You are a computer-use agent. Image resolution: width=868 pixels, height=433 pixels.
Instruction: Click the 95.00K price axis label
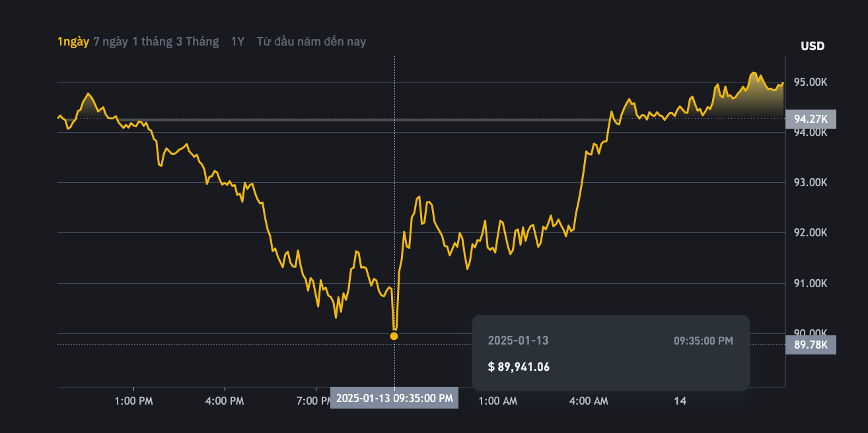(810, 82)
